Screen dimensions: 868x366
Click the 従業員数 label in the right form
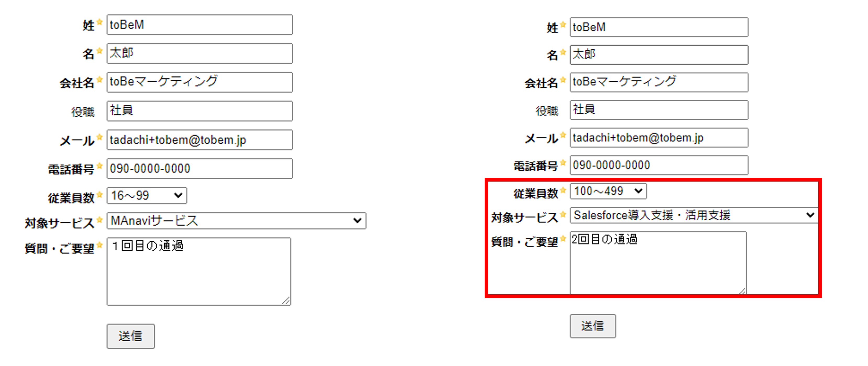point(536,193)
